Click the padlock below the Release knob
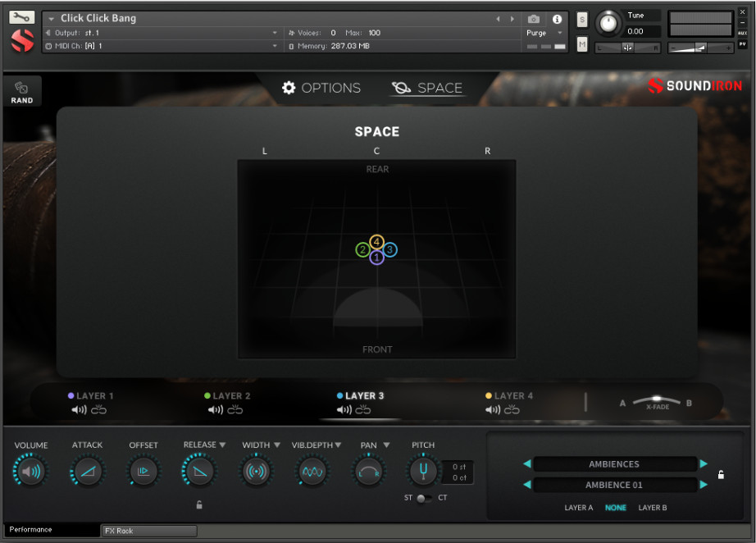 point(199,504)
